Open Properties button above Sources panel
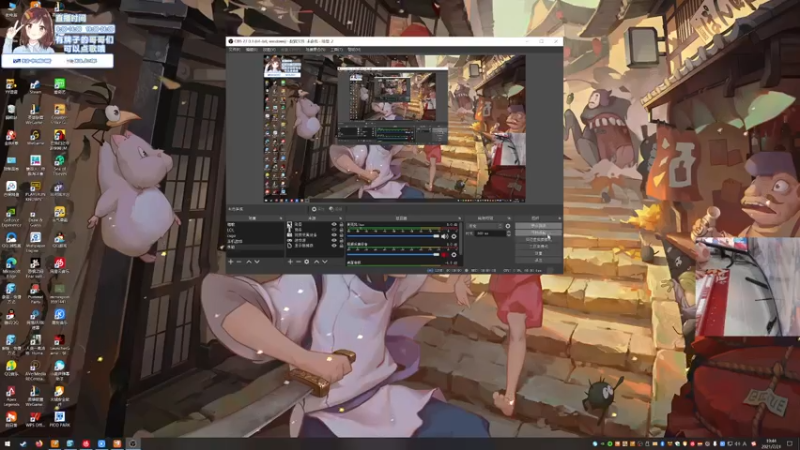Viewport: 800px width, 450px height. coord(318,209)
